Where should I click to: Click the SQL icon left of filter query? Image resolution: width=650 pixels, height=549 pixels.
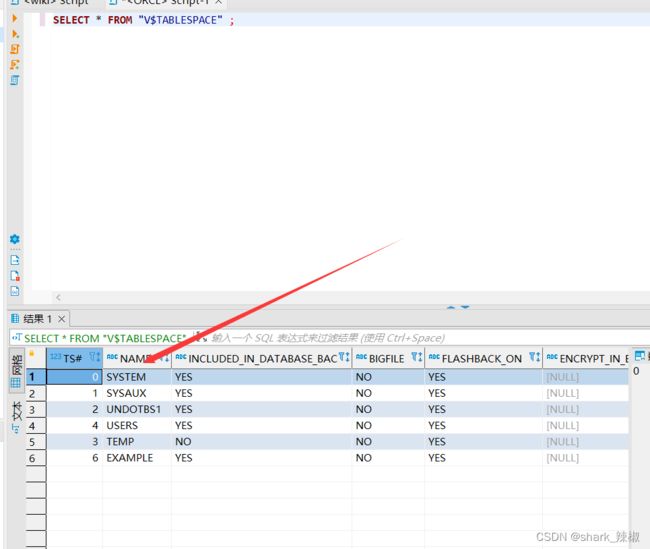[17, 338]
